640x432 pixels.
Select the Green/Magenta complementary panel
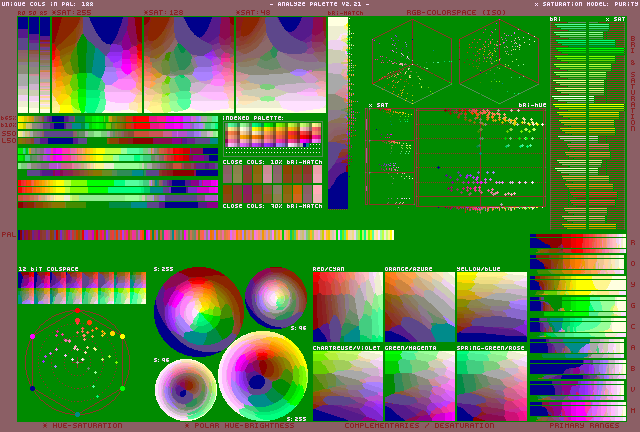(x=419, y=385)
